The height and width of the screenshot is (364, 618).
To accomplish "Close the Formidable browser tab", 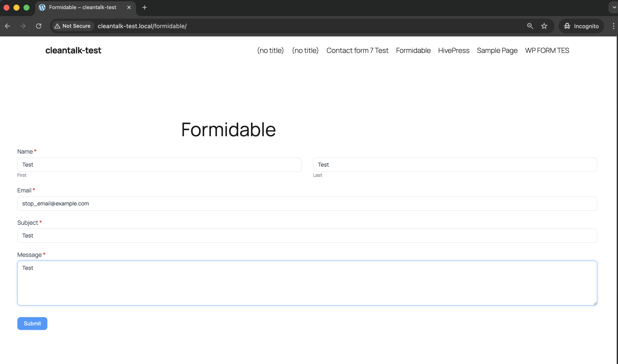I will (x=129, y=7).
